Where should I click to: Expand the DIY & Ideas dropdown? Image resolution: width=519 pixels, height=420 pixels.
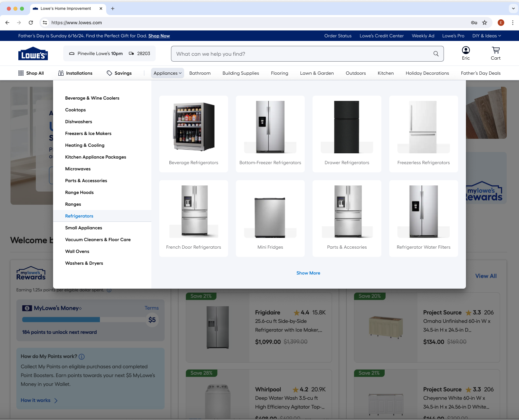tap(487, 36)
